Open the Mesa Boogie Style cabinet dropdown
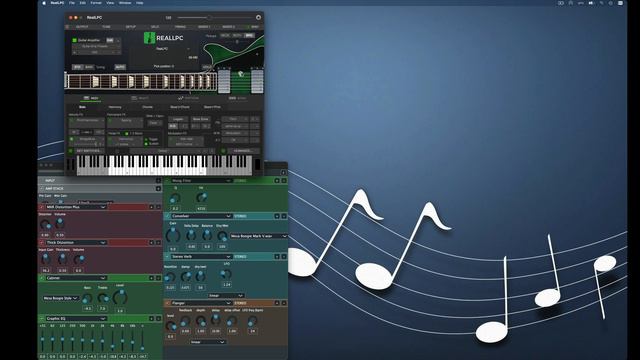 60,298
